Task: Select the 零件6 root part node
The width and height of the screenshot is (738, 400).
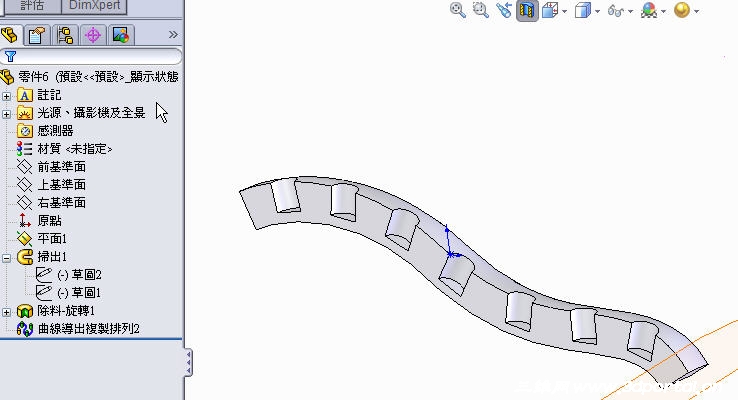Action: (x=98, y=77)
